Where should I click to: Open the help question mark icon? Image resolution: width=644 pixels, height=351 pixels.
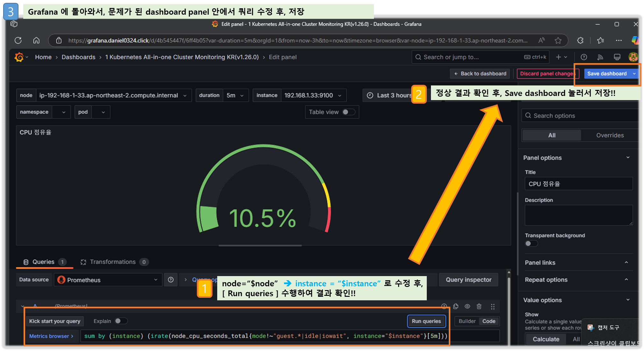coord(583,57)
